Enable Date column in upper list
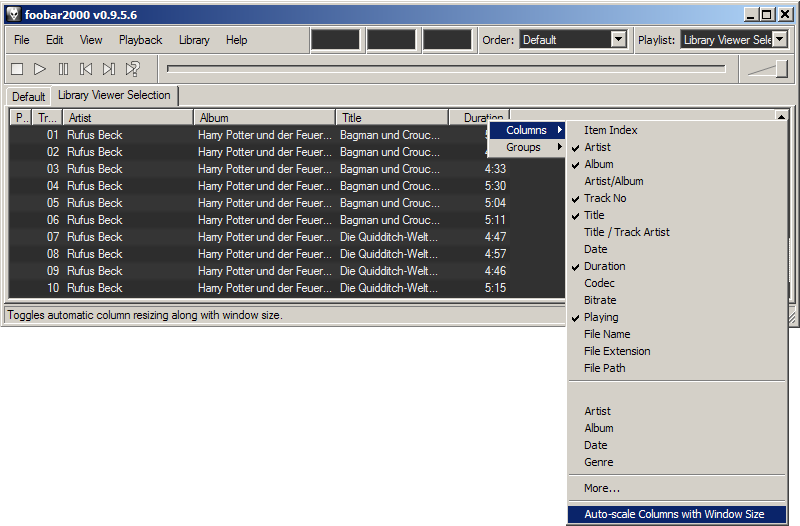This screenshot has width=800, height=526. click(x=677, y=249)
